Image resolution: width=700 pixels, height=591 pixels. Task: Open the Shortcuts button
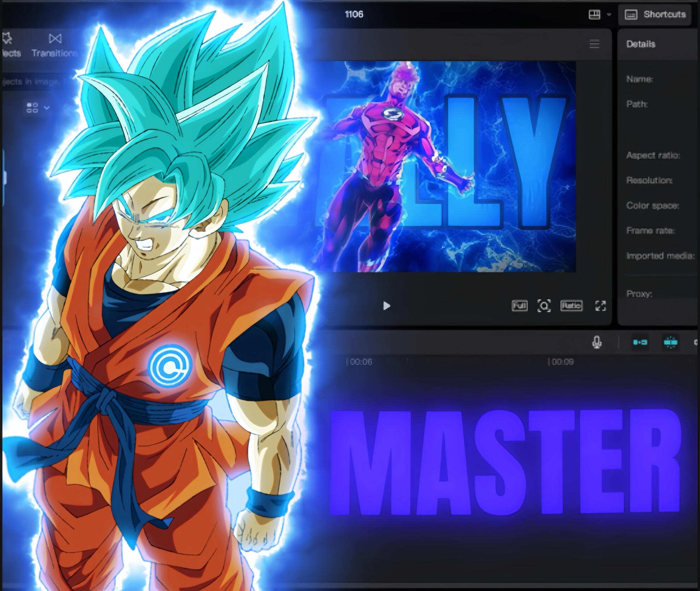[x=655, y=14]
